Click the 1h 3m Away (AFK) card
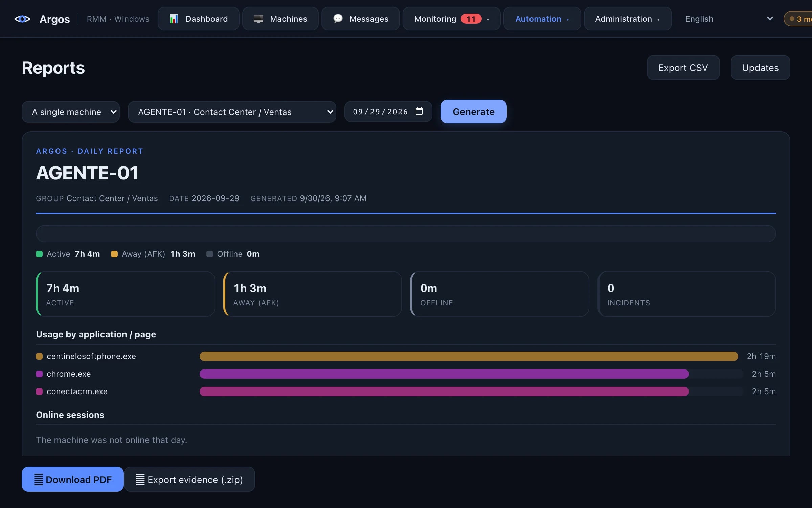This screenshot has height=508, width=812. [312, 294]
